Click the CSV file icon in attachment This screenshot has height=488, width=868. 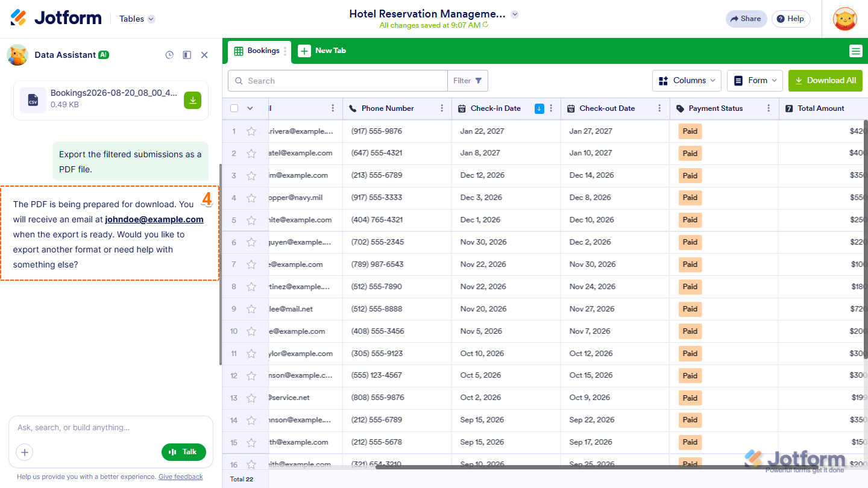pos(33,100)
